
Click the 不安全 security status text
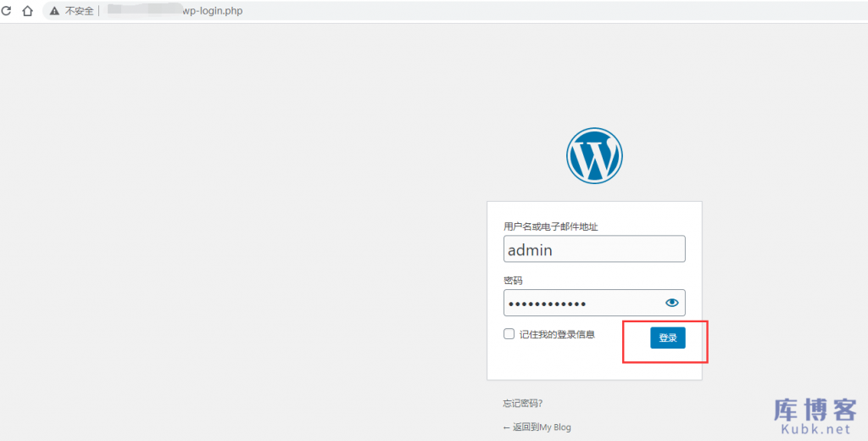click(x=79, y=11)
